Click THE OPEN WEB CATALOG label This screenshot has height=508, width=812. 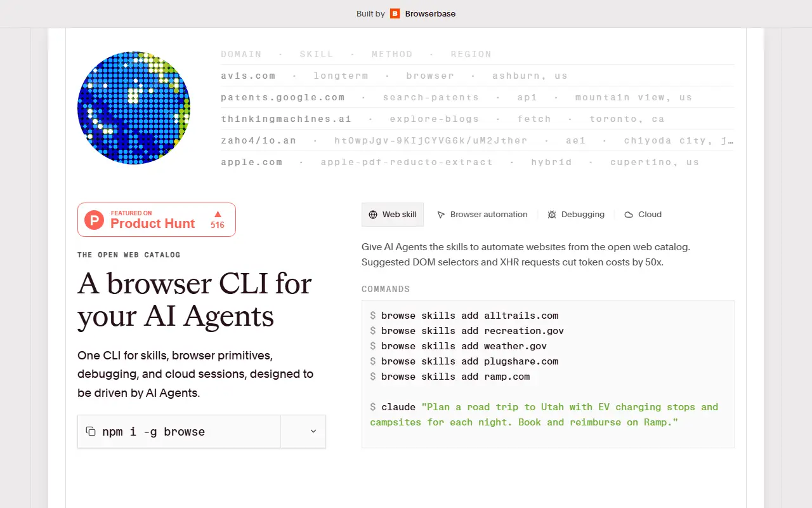[x=129, y=255]
